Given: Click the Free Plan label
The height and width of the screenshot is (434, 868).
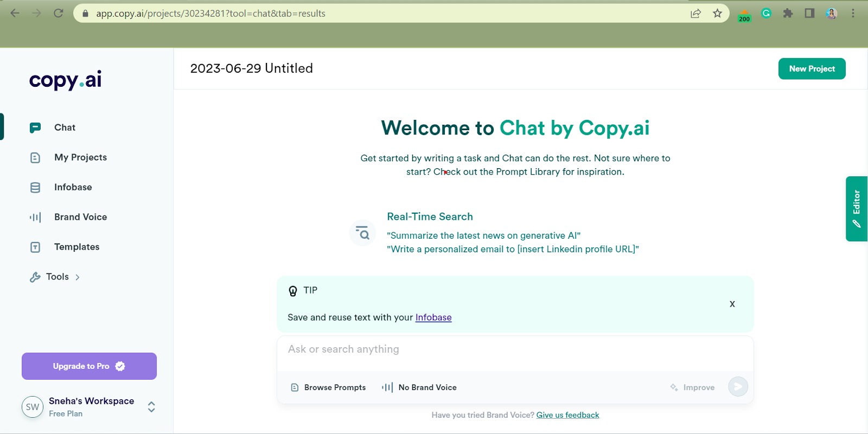Looking at the screenshot, I should coord(66,413).
